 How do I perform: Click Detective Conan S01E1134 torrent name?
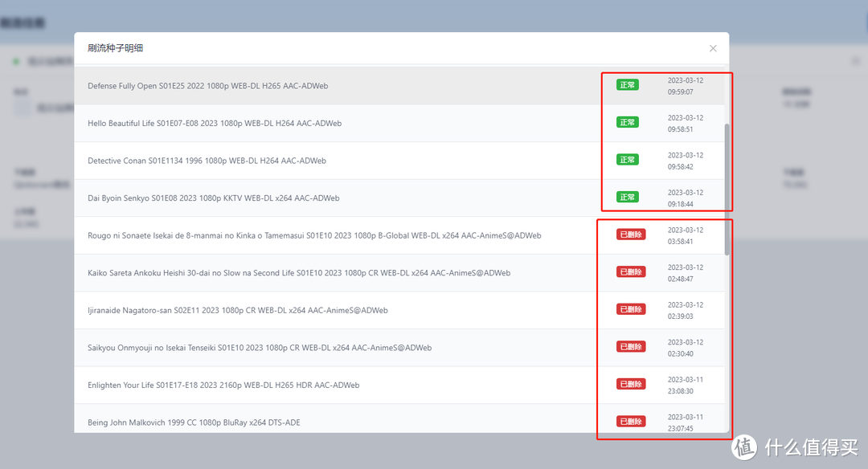[207, 161]
